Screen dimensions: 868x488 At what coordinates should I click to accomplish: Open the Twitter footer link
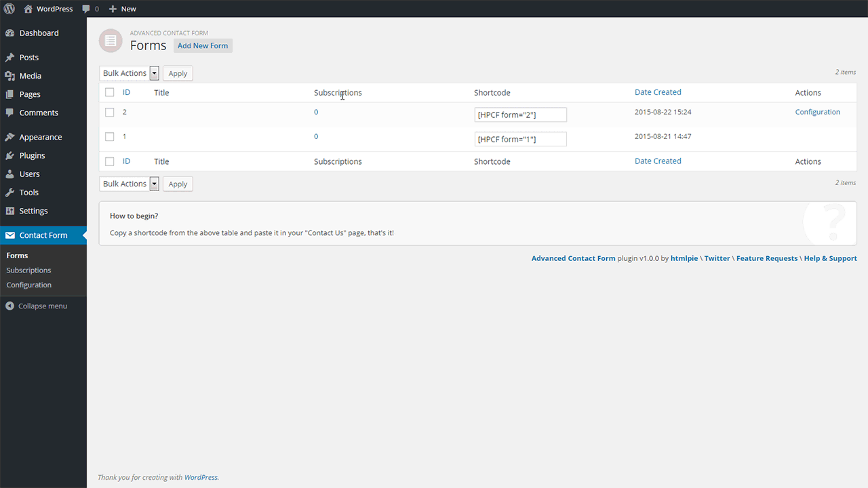pos(717,258)
